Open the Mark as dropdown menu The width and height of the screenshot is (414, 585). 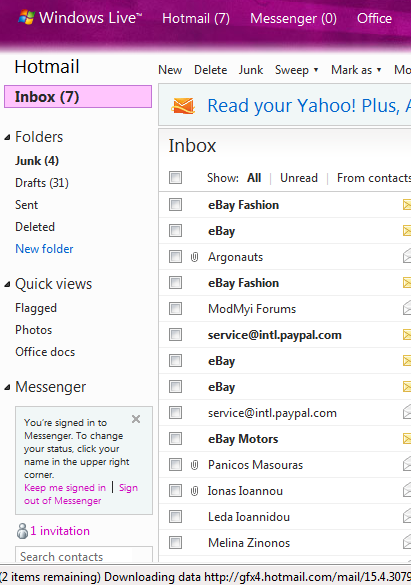point(356,70)
